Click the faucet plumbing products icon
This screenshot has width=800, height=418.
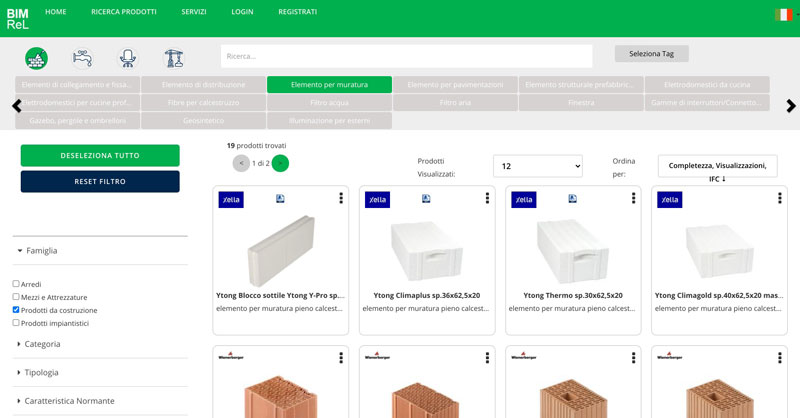82,58
